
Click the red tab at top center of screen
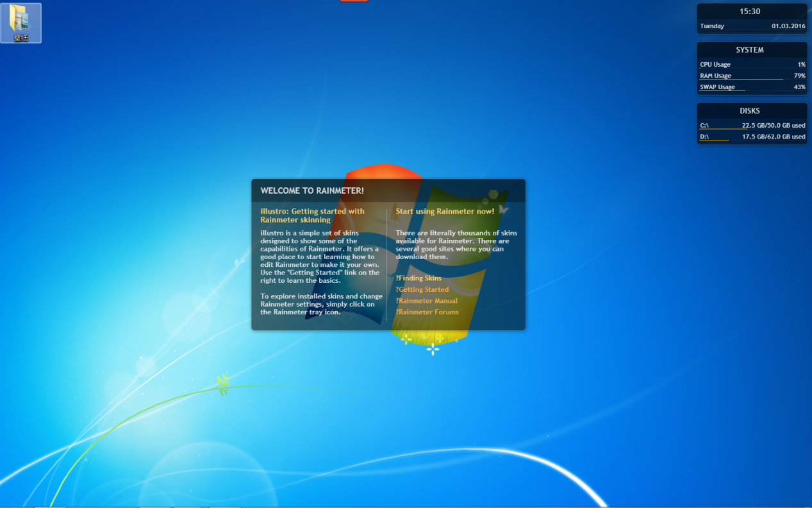point(354,1)
